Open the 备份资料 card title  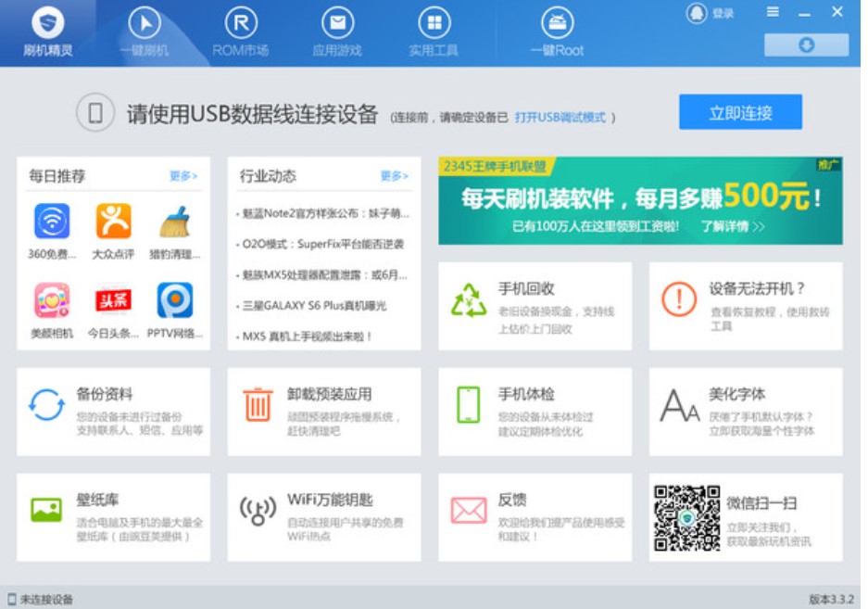pos(104,394)
